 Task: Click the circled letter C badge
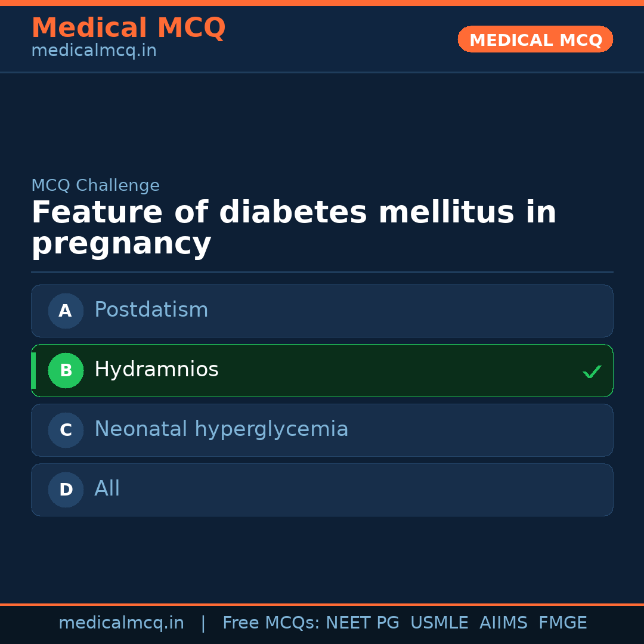click(66, 430)
